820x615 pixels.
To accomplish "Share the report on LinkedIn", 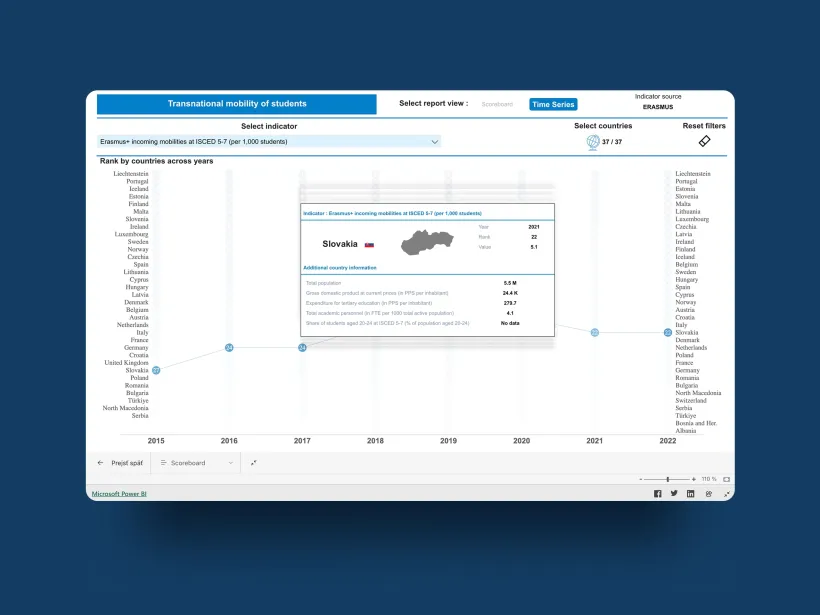I will 690,493.
